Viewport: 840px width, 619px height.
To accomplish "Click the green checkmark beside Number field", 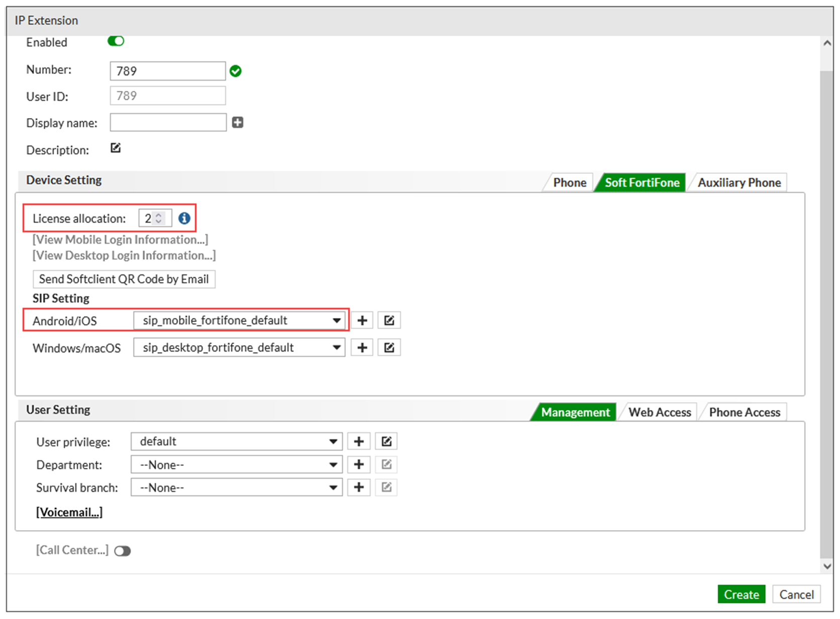I will click(x=236, y=71).
